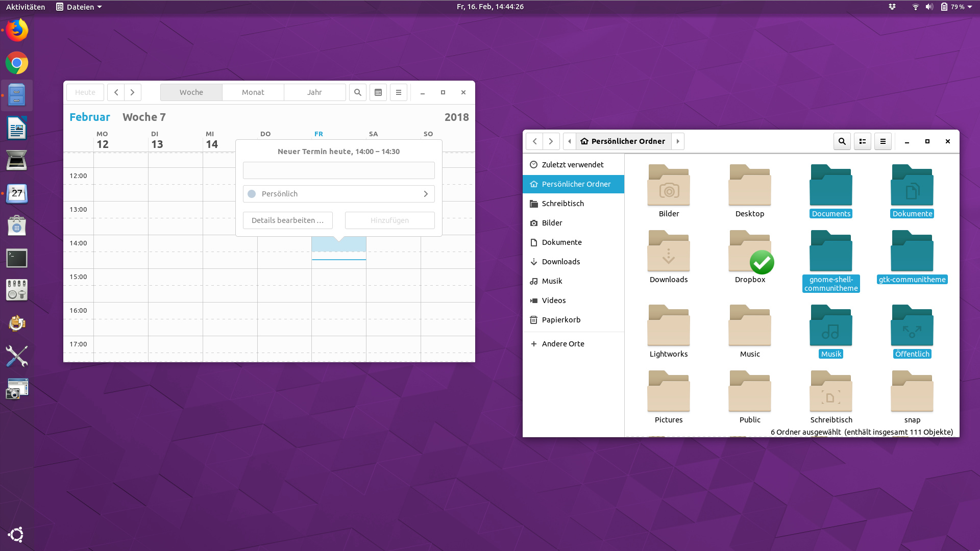Go to the next week
The width and height of the screenshot is (980, 551).
tap(132, 92)
